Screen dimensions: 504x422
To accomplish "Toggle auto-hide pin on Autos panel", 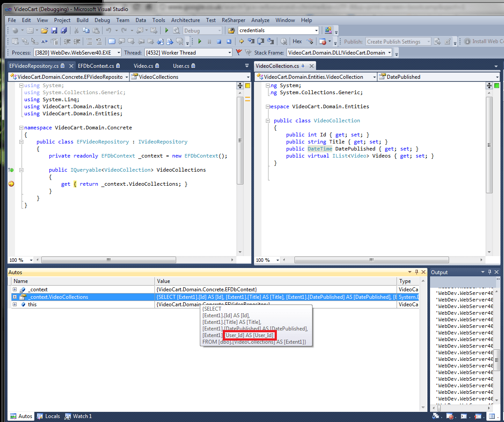I will [x=416, y=272].
